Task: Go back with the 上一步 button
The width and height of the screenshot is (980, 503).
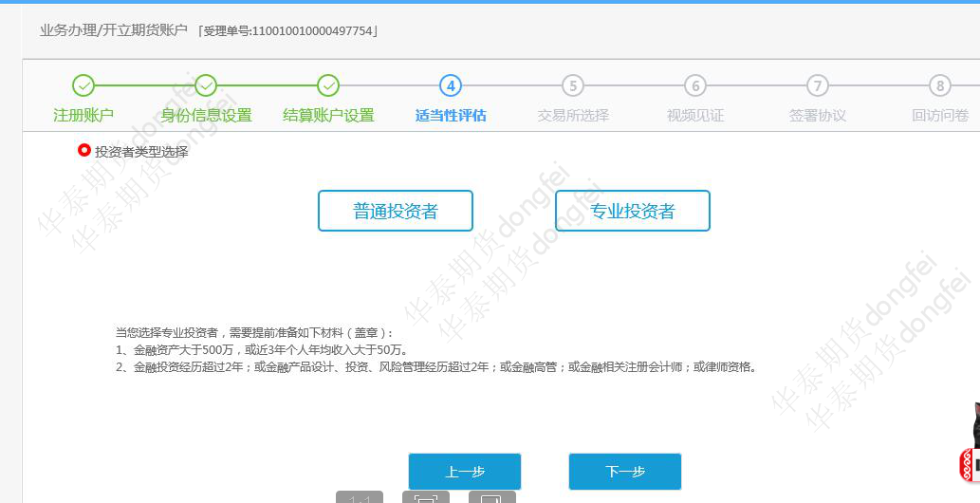Action: click(465, 472)
